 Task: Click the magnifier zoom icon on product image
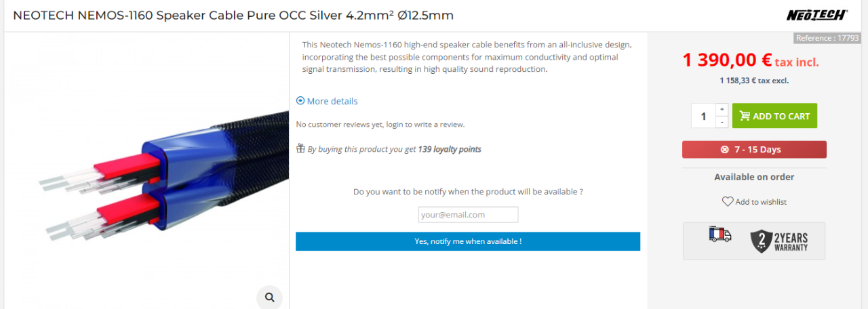pyautogui.click(x=269, y=297)
